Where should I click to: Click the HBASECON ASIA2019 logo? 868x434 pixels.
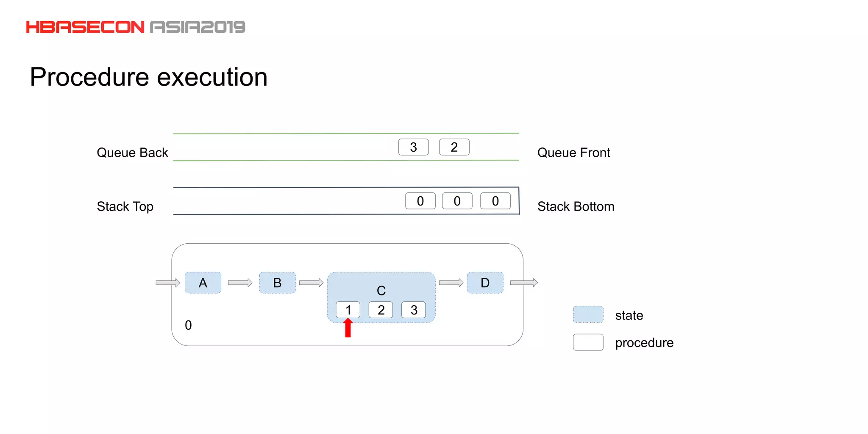coord(136,27)
